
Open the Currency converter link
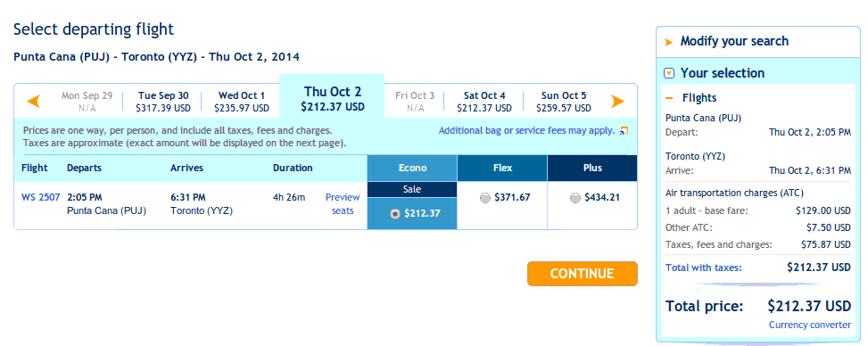810,325
